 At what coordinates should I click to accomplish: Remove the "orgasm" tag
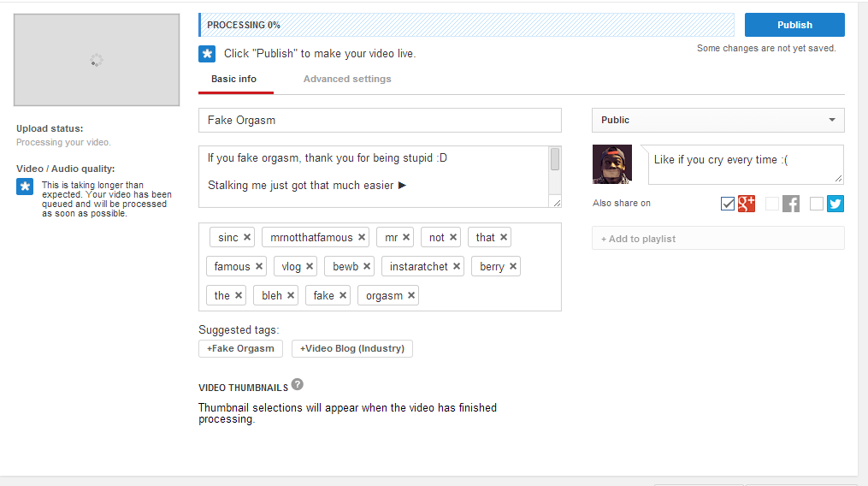pos(410,295)
